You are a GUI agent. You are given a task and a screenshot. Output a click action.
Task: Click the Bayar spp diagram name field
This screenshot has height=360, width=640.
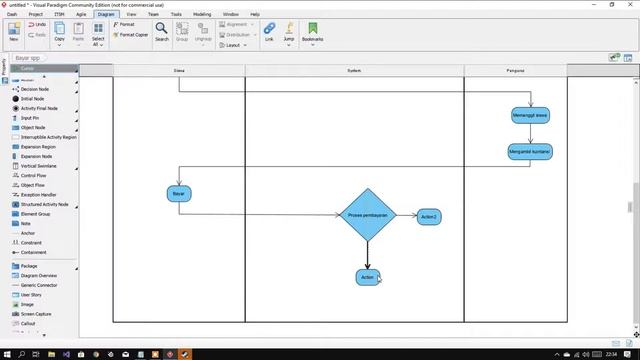tap(28, 58)
